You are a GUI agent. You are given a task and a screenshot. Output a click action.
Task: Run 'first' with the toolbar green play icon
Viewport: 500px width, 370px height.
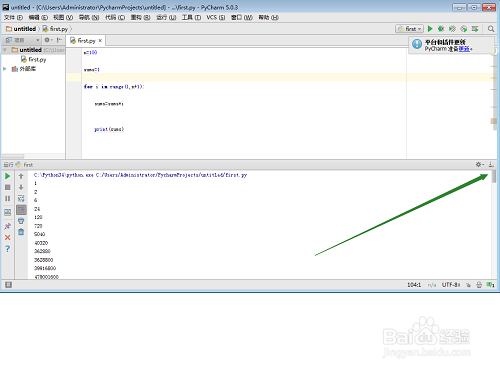click(x=430, y=29)
